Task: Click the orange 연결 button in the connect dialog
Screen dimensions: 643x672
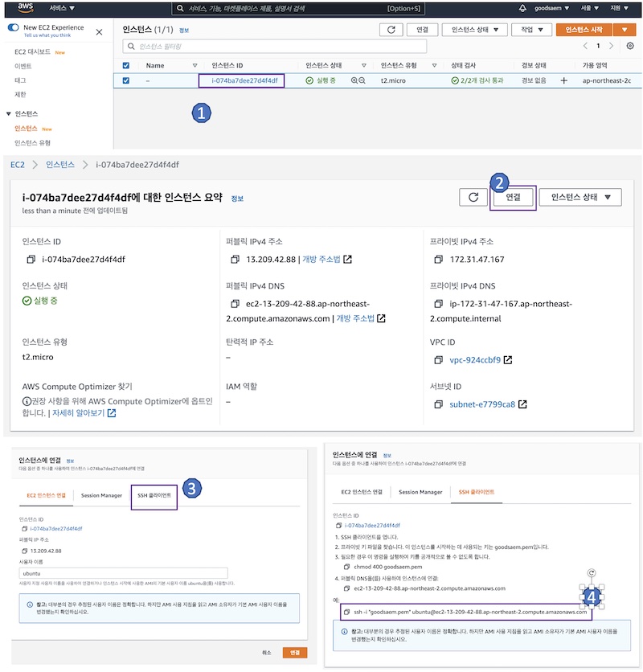Action: (x=295, y=653)
